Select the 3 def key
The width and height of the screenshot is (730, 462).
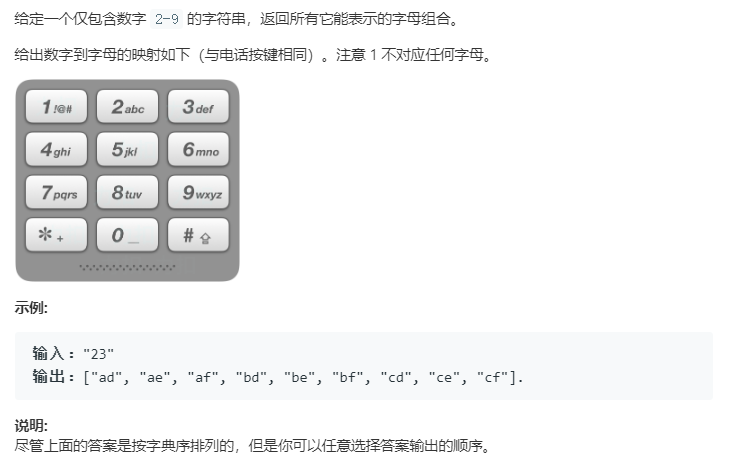198,107
